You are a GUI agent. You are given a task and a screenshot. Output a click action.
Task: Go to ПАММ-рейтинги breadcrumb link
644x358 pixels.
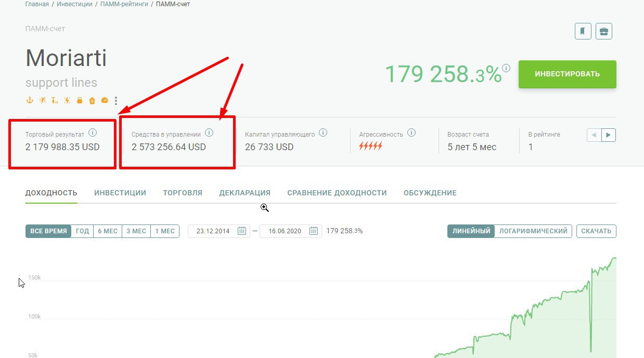[x=123, y=4]
